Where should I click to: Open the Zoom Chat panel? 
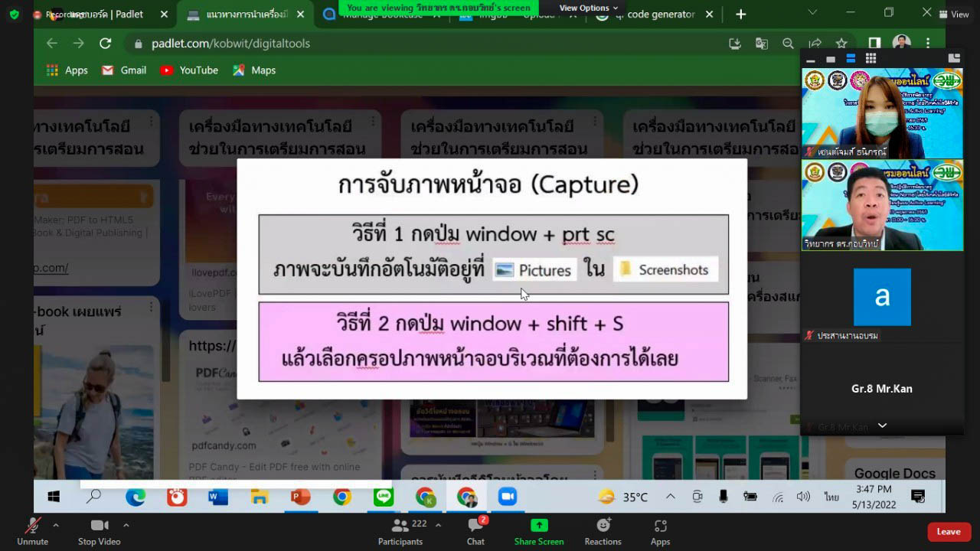475,530
